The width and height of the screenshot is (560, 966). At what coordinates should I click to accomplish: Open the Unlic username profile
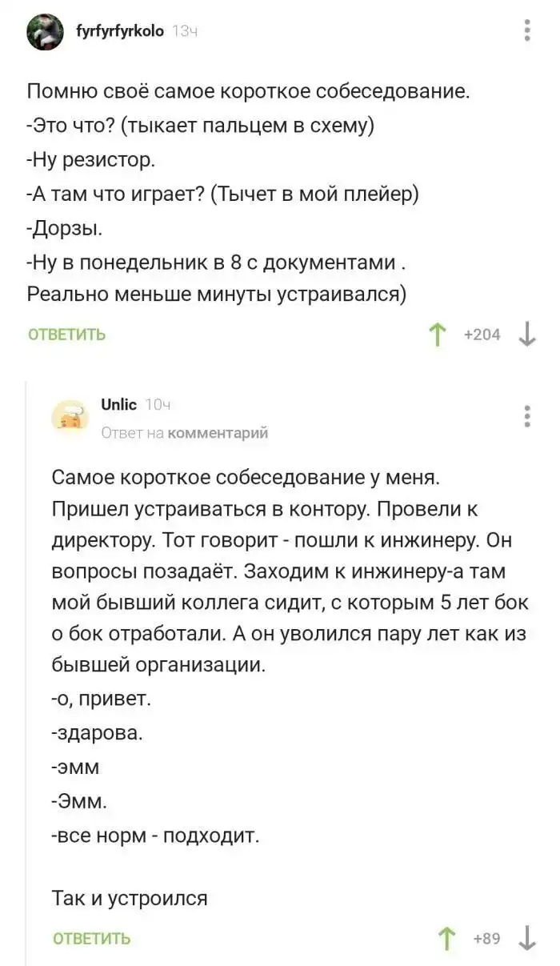pos(119,405)
